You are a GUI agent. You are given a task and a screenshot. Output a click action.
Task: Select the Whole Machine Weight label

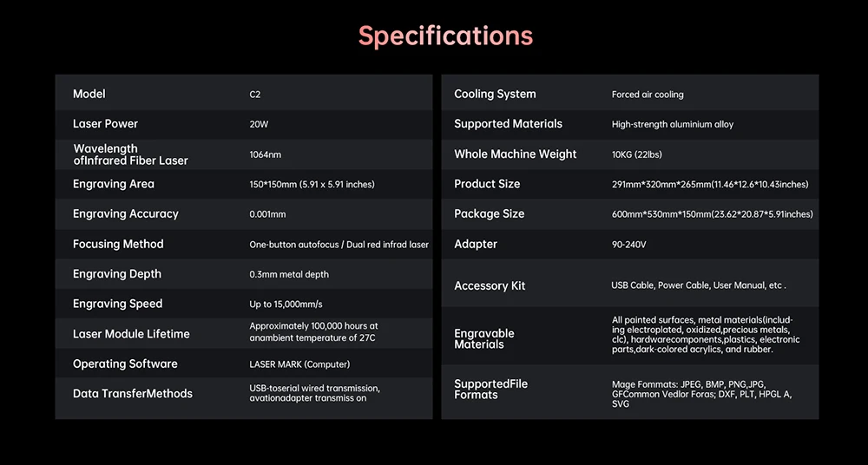click(x=516, y=154)
